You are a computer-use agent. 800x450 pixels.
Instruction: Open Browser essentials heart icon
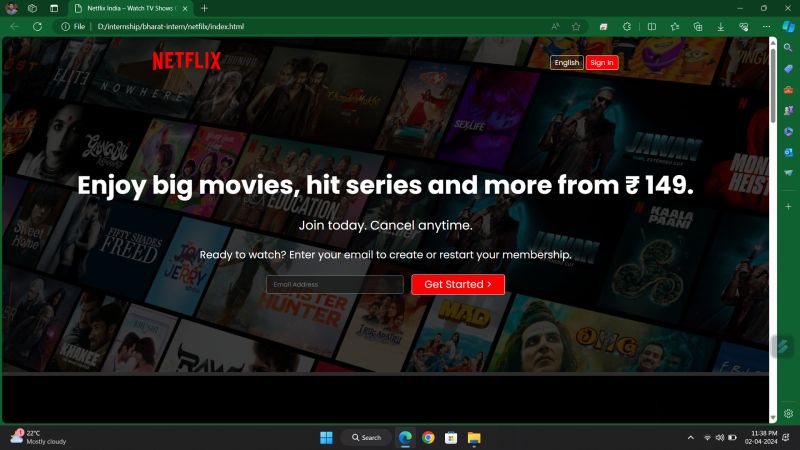coord(743,27)
